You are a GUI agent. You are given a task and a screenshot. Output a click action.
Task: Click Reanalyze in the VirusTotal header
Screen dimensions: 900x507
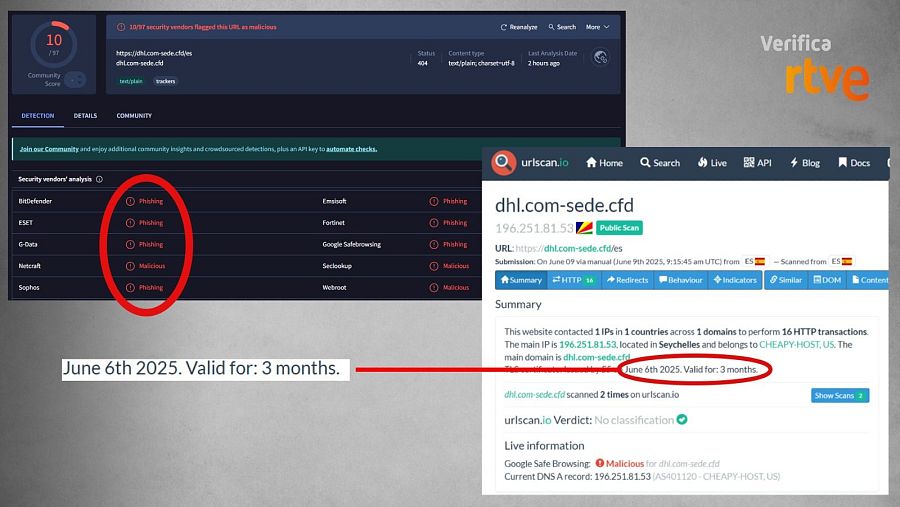click(x=519, y=27)
